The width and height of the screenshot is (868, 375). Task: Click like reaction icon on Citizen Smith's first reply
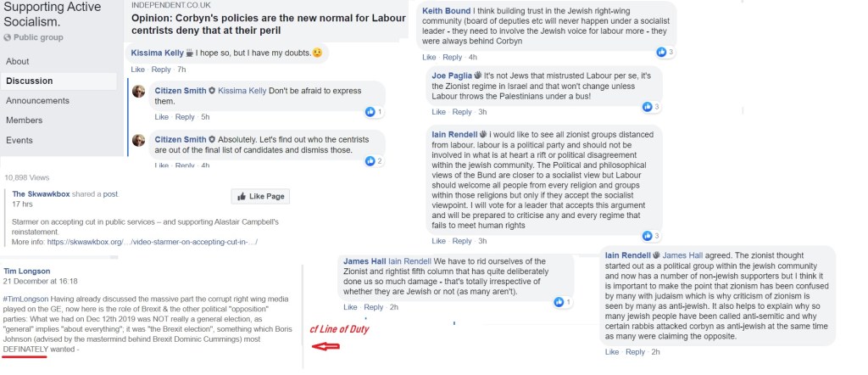click(x=370, y=112)
